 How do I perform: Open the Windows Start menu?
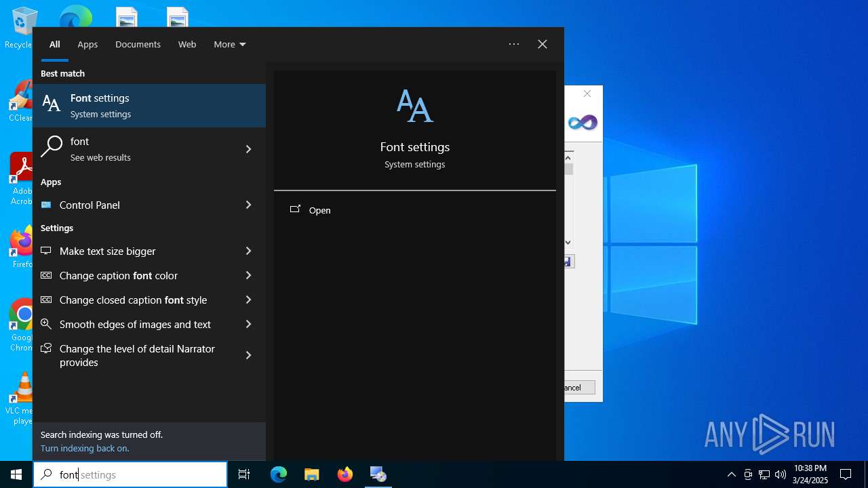click(x=16, y=474)
